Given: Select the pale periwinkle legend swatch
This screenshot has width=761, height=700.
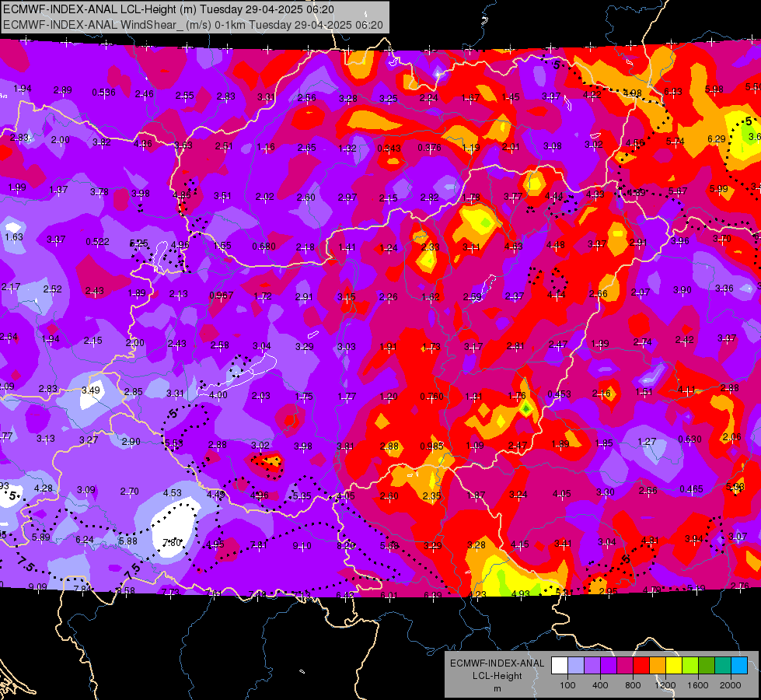Looking at the screenshot, I should pos(576,666).
